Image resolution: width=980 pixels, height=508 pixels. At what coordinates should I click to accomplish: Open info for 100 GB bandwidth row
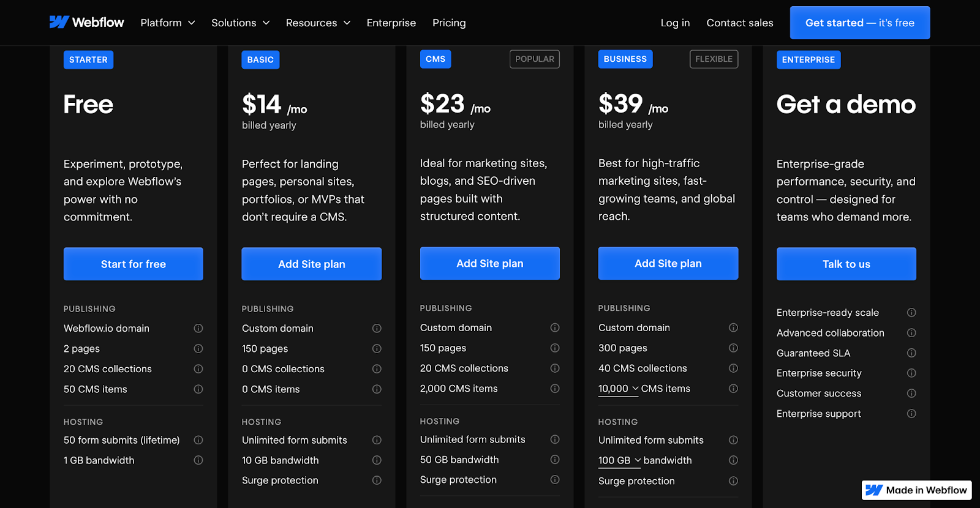(x=733, y=460)
